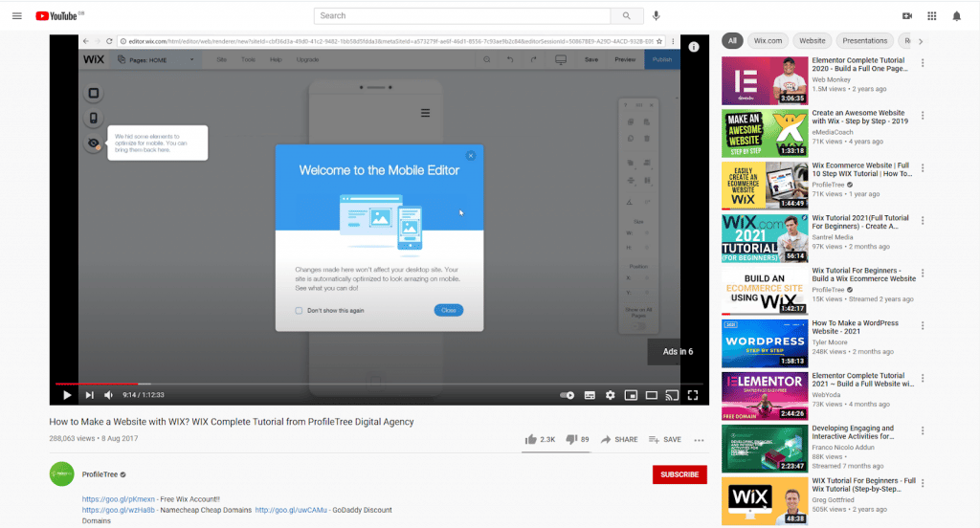The width and height of the screenshot is (980, 528).
Task: Open Create an Awesome Website with Wix thumbnail
Action: (x=765, y=133)
